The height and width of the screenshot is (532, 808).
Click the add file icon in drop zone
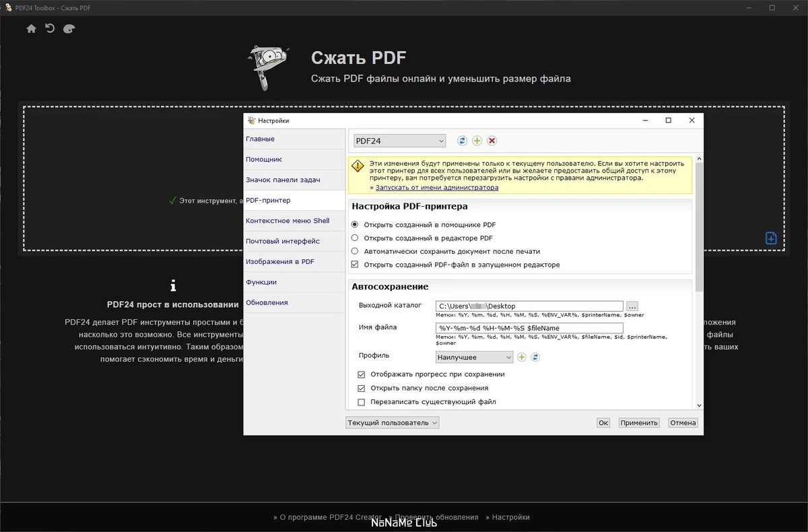(772, 238)
